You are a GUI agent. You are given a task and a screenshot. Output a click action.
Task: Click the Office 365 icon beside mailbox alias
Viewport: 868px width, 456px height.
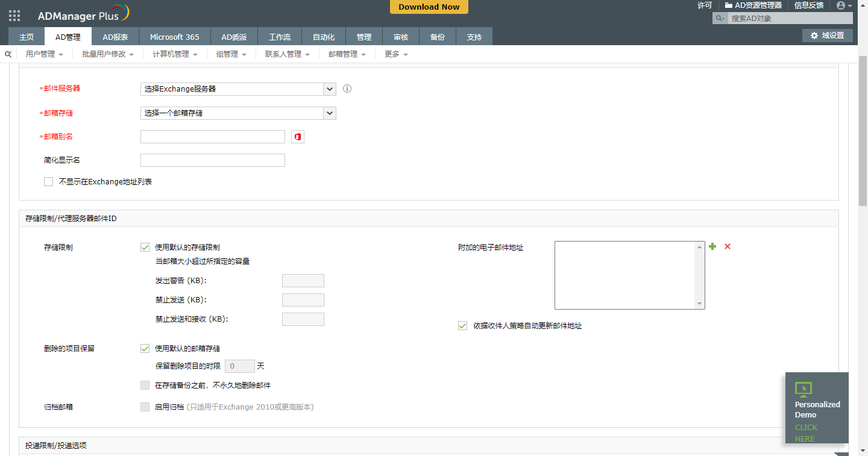298,137
